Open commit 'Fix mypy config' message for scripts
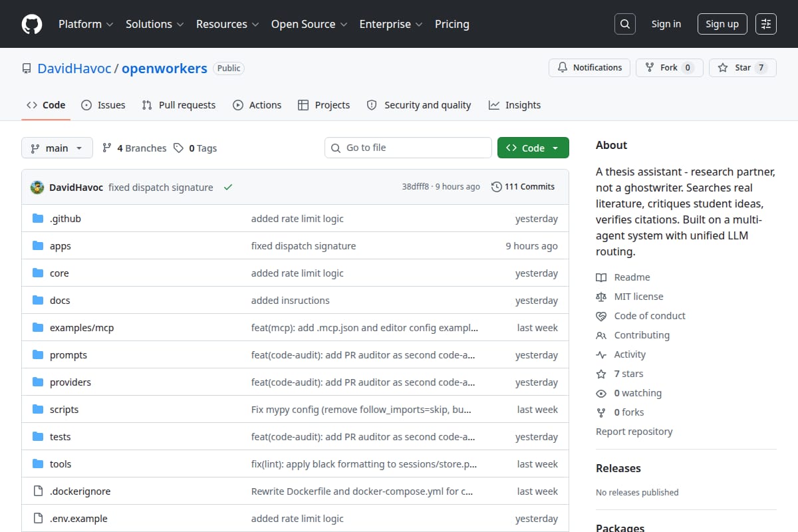Viewport: 798px width, 532px height. pos(361,410)
